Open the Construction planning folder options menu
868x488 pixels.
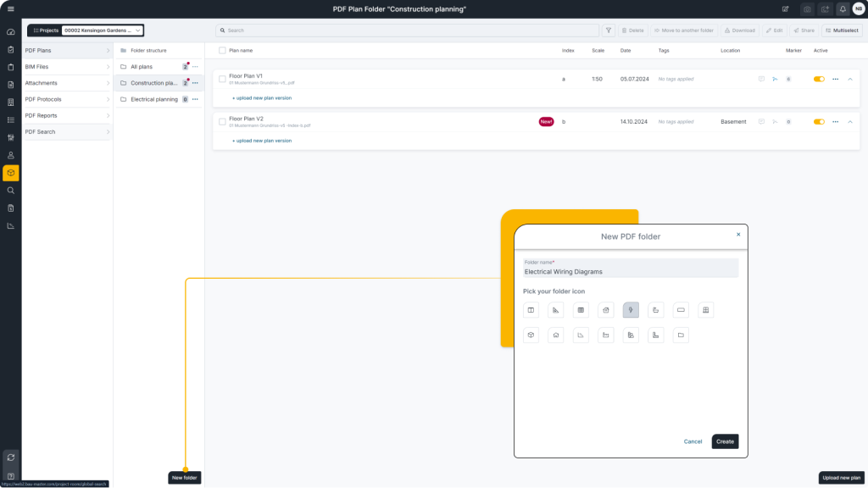(193, 82)
